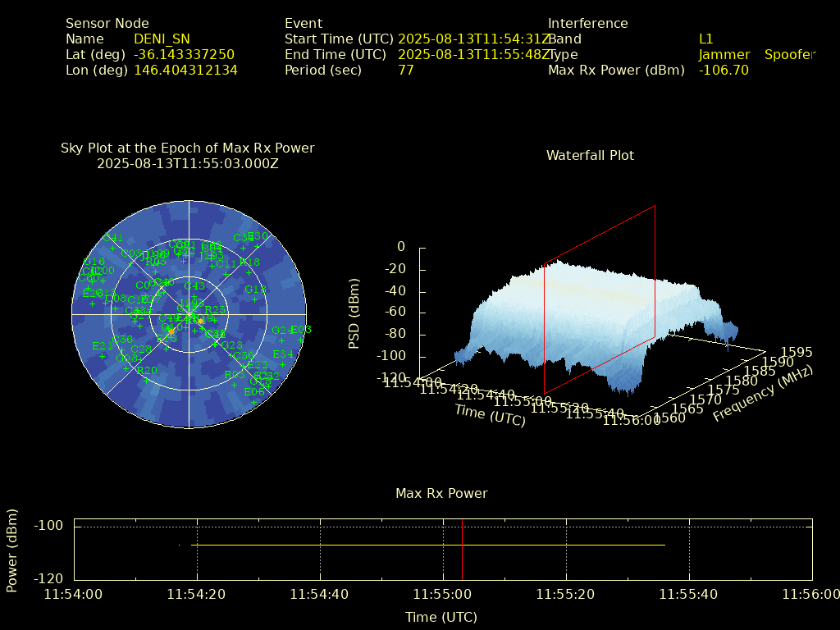The width and height of the screenshot is (840, 630).
Task: Click the L1 band value
Action: (x=705, y=39)
